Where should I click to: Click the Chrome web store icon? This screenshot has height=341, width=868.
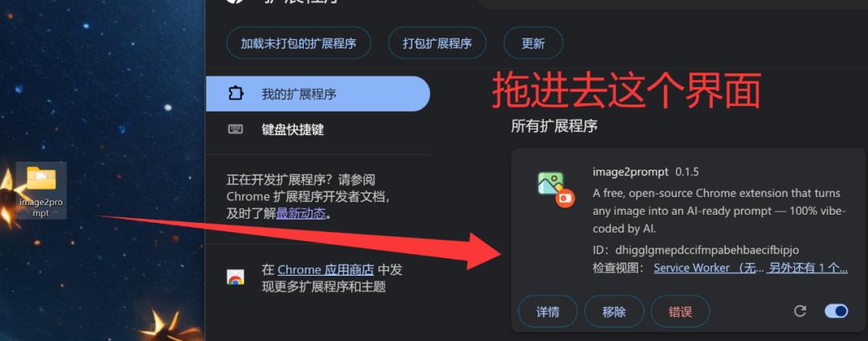tap(235, 277)
